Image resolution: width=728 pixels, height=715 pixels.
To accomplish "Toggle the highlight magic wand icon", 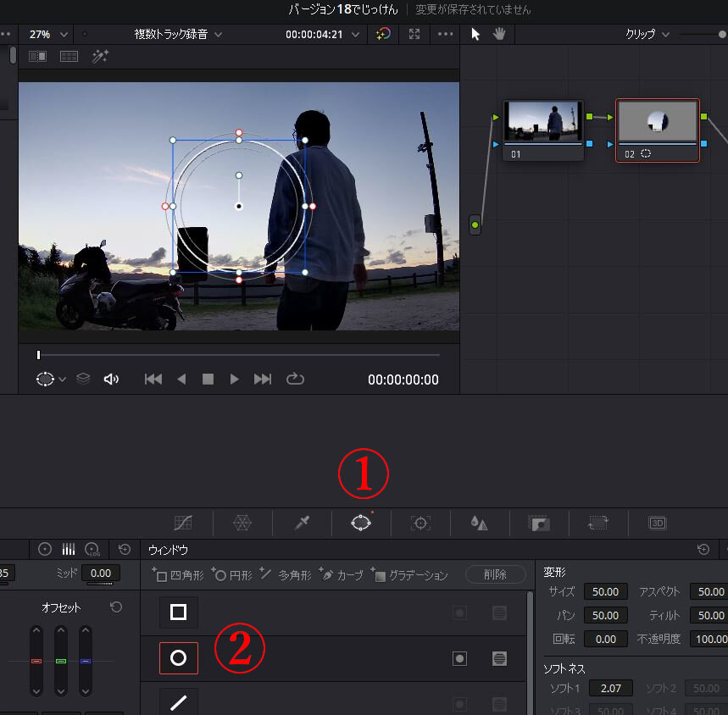I will pyautogui.click(x=100, y=57).
